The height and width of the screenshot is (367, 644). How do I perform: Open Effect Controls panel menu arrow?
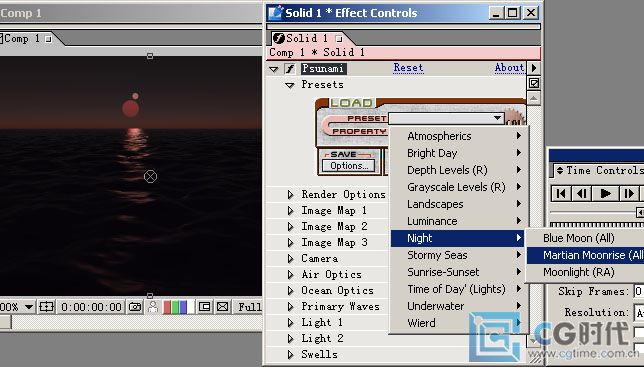(534, 68)
